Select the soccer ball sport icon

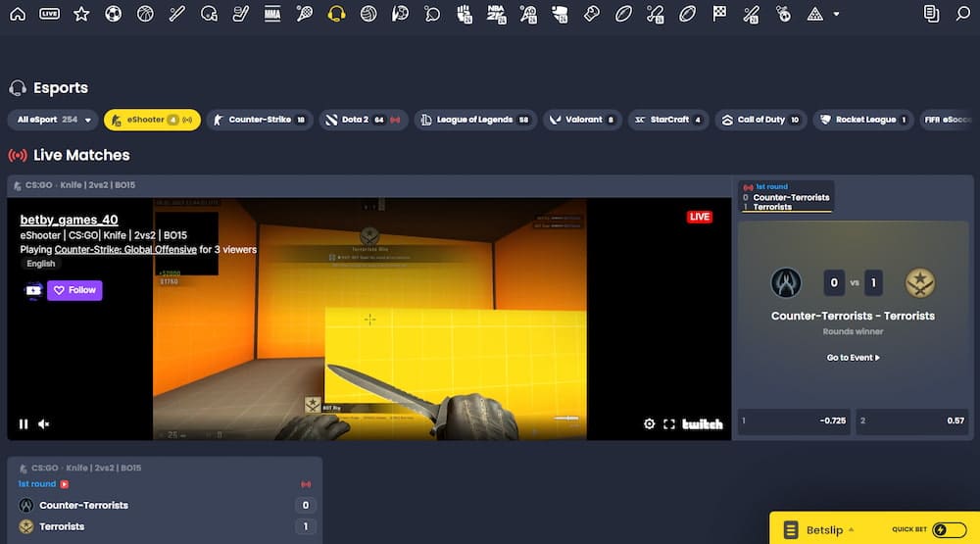coord(113,14)
